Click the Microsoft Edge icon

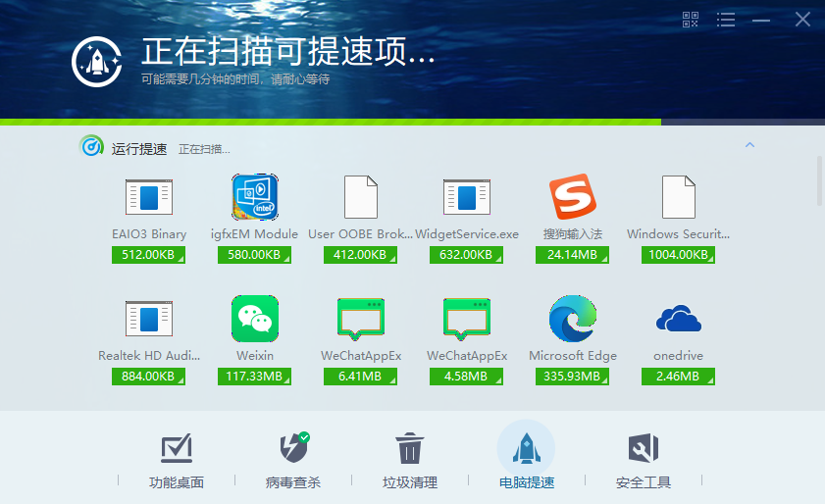[x=573, y=319]
